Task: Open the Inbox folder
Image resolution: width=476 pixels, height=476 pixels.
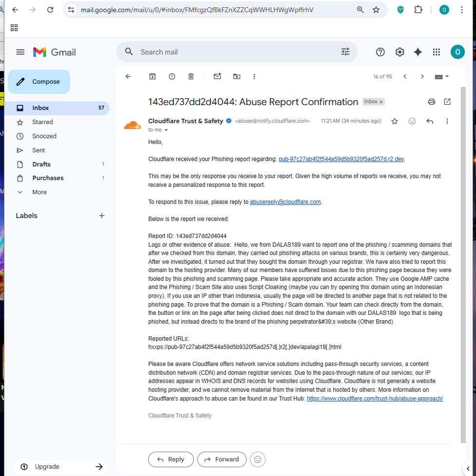Action: 57,108
